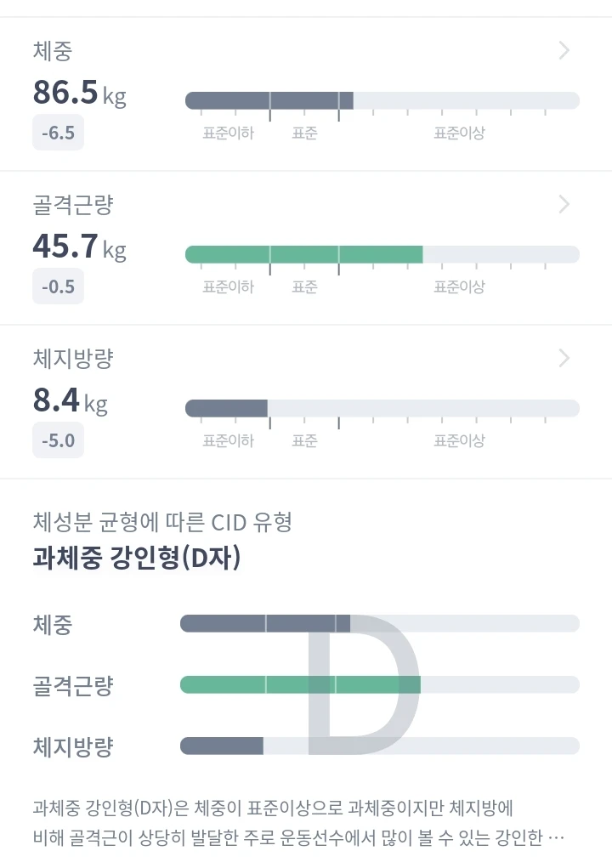Click the large D shape graphic
The image size is (612, 868).
(364, 684)
